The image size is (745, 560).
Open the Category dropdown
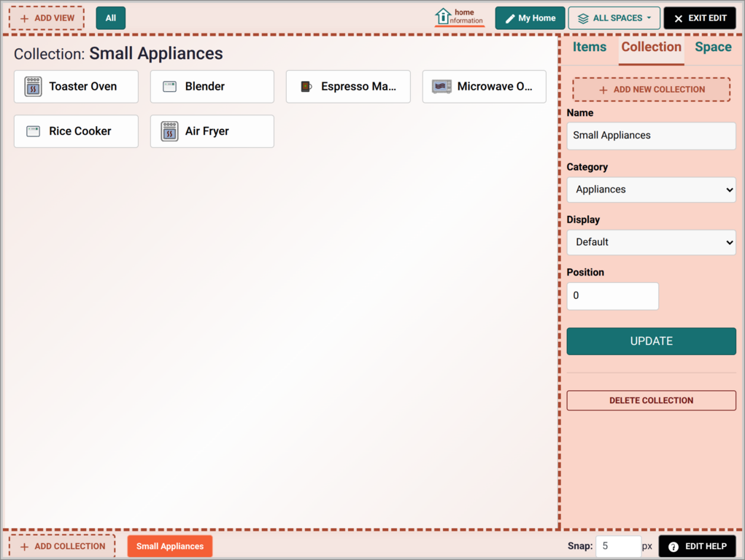[x=651, y=190]
